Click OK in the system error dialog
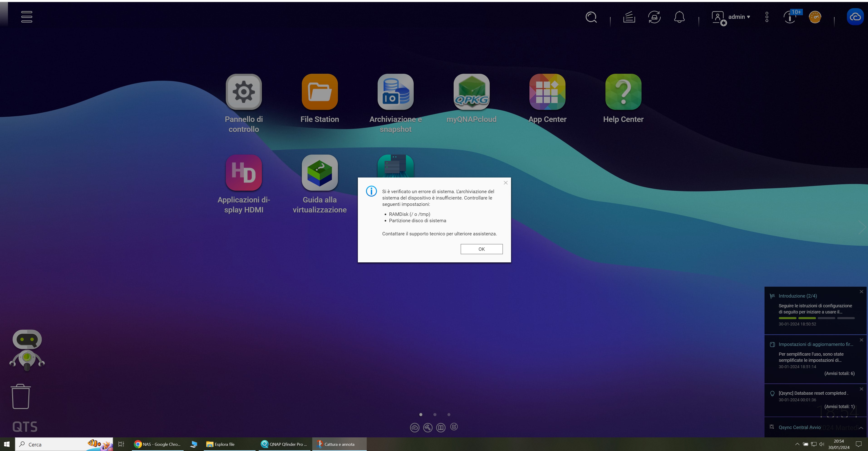This screenshot has width=868, height=451. 481,249
